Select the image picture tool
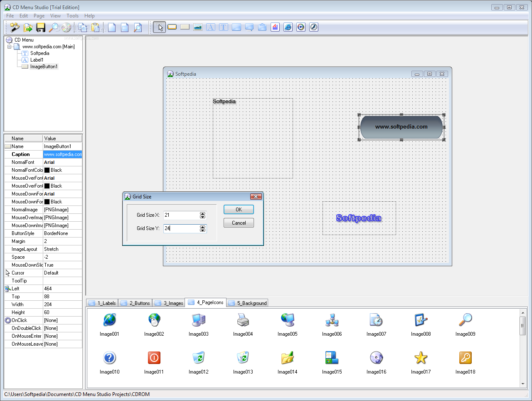 pos(198,27)
